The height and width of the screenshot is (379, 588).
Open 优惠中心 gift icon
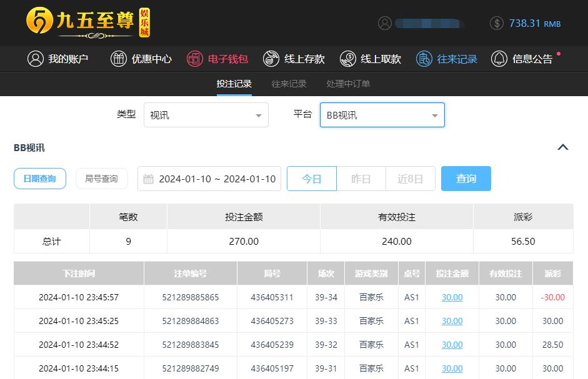pyautogui.click(x=118, y=59)
